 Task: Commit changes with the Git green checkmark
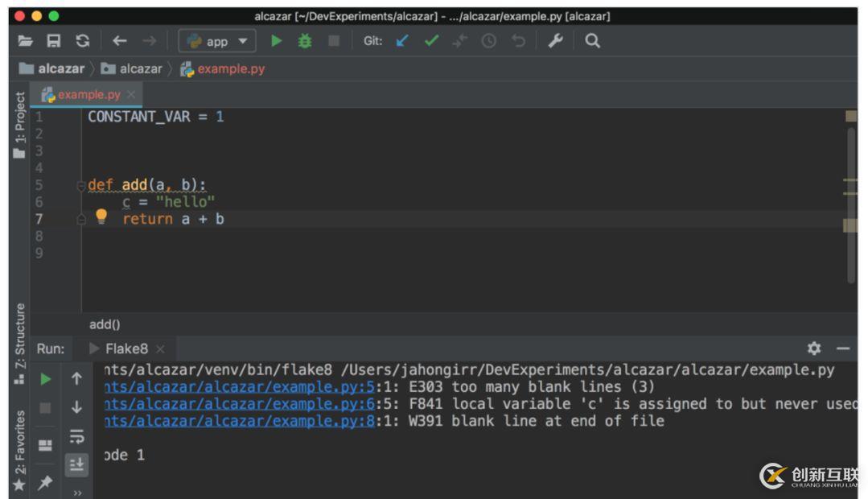(431, 41)
